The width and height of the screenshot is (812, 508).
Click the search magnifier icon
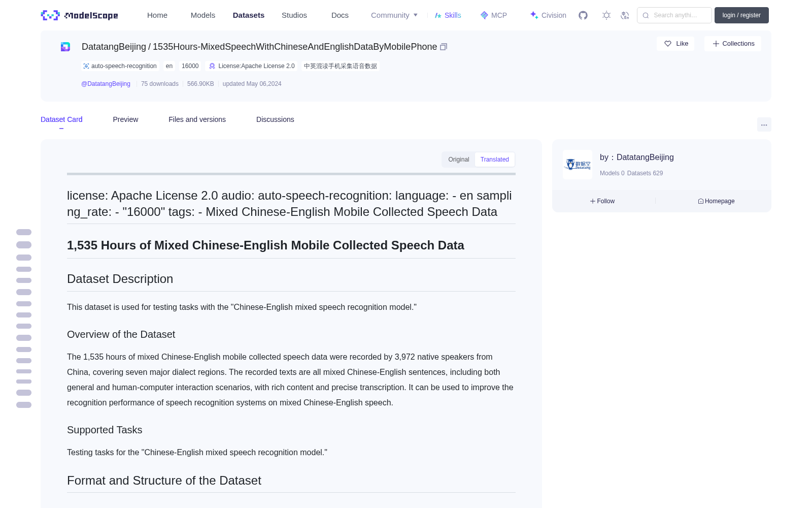(646, 15)
